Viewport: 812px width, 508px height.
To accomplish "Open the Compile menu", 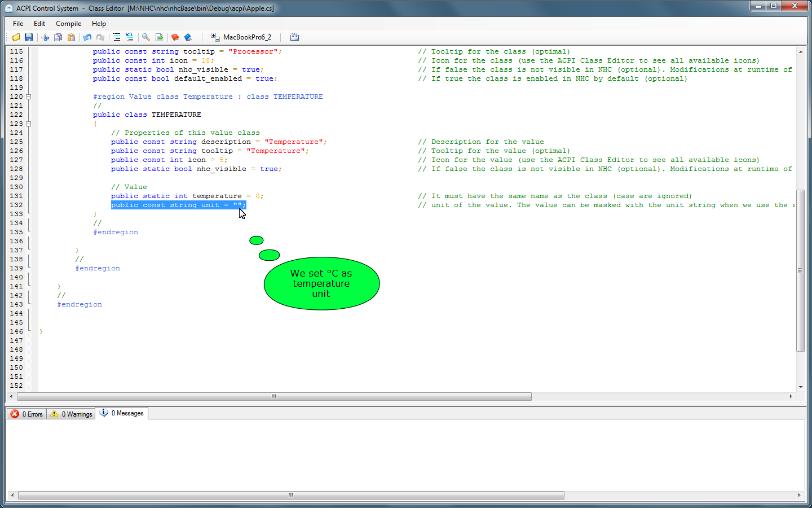I will (68, 24).
